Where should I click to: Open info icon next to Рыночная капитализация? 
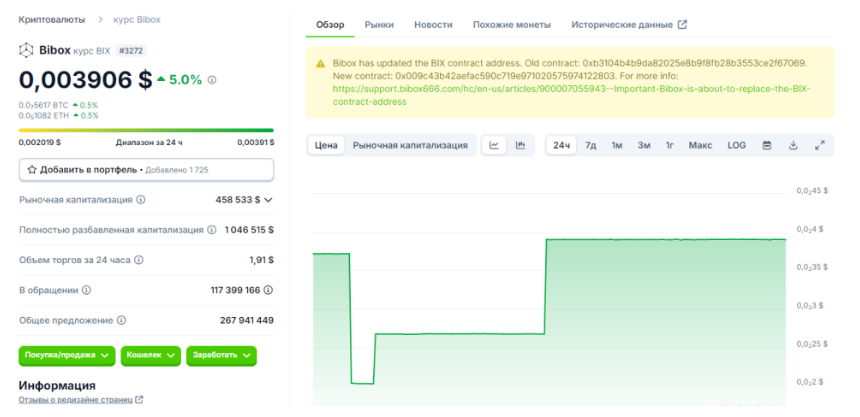140,200
